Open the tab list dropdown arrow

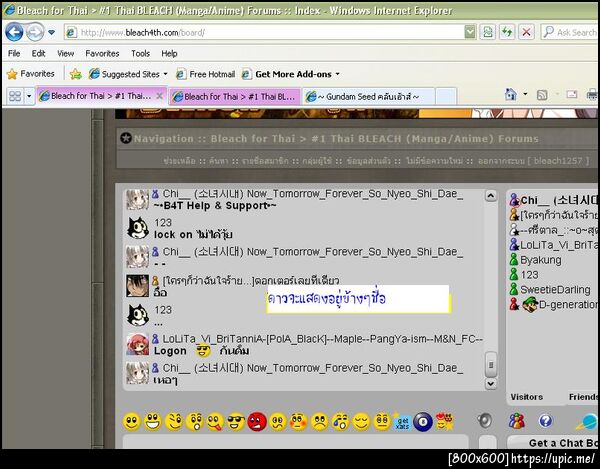29,96
